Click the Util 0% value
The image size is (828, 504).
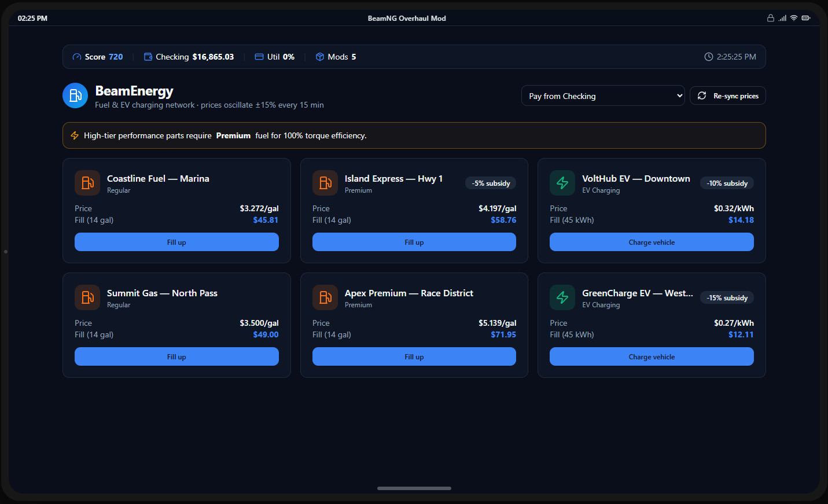(289, 57)
